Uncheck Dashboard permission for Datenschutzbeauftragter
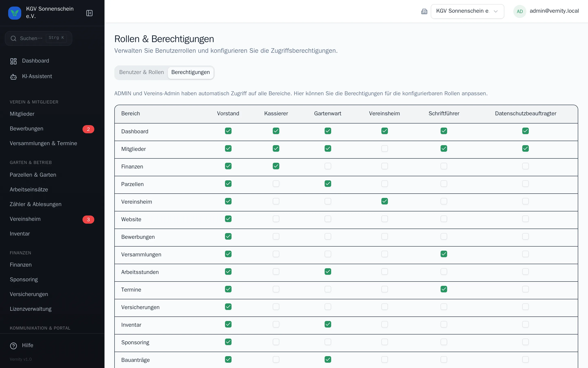This screenshot has height=368, width=588. (526, 131)
